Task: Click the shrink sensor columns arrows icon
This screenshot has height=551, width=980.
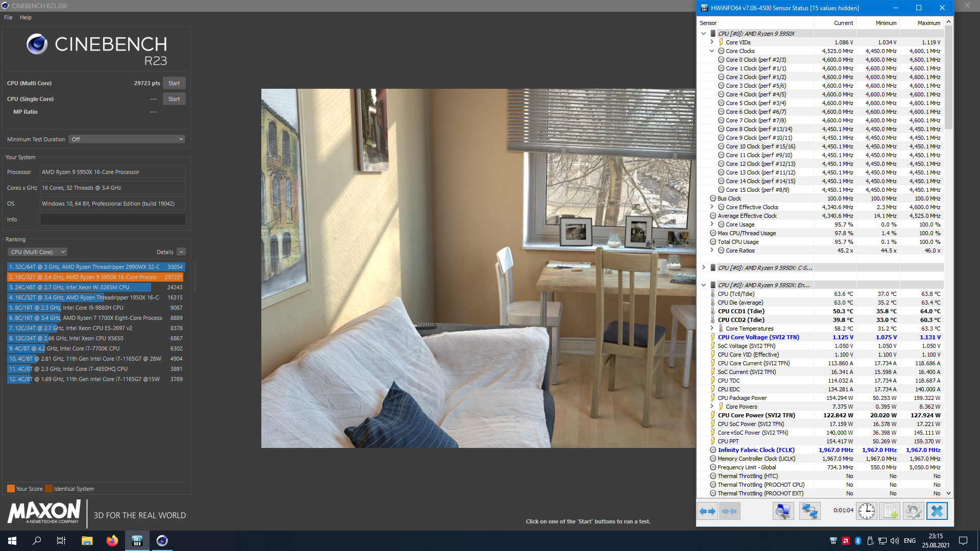Action: (729, 511)
